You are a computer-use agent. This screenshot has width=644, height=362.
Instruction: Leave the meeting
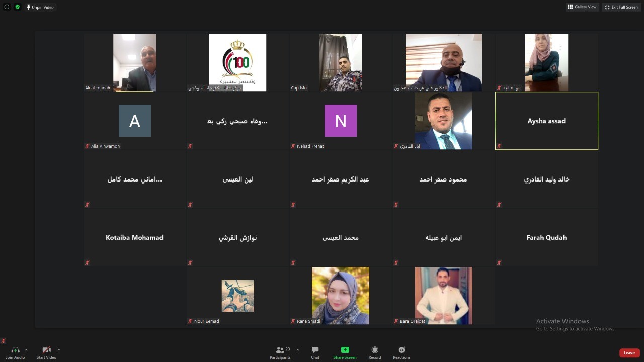pyautogui.click(x=629, y=353)
